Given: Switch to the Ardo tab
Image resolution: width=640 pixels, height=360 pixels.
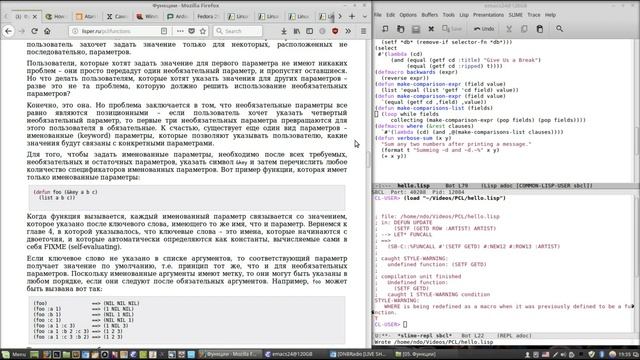Looking at the screenshot, I should 178,16.
